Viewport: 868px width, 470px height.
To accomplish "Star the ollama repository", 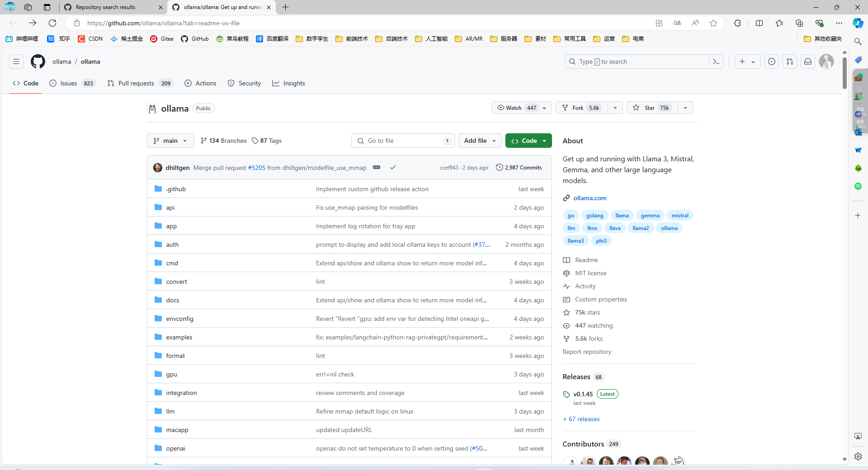I will point(652,108).
